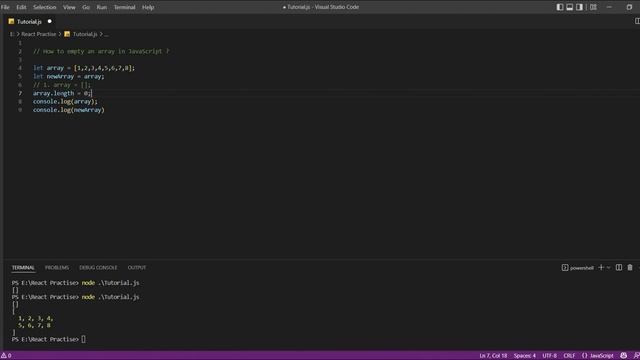640x360 pixels.
Task: Open the Selection menu
Action: (44, 7)
